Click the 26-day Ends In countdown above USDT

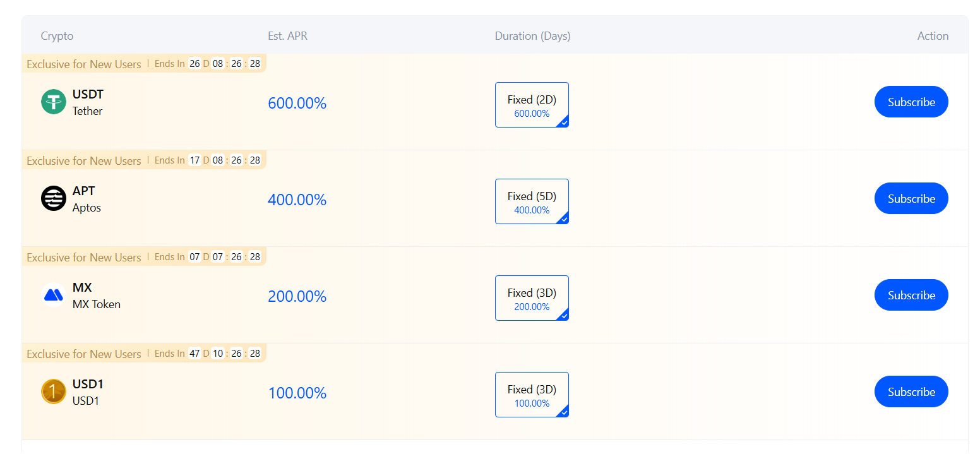coord(208,64)
